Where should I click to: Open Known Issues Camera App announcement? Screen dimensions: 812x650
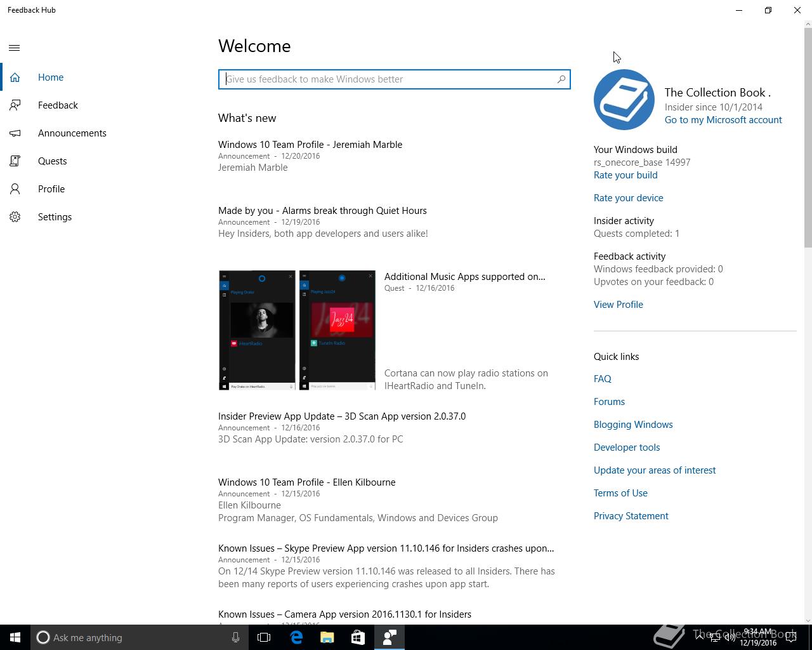[344, 614]
